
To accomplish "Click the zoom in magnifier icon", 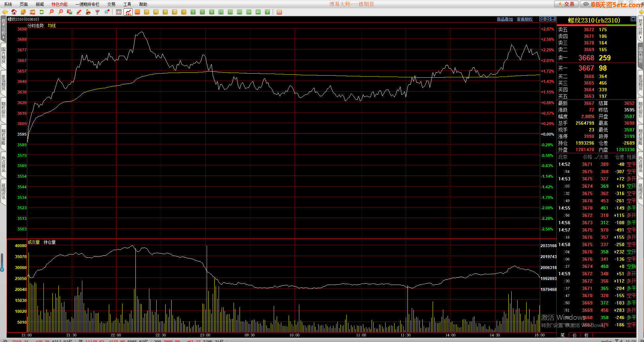I will (51, 12).
